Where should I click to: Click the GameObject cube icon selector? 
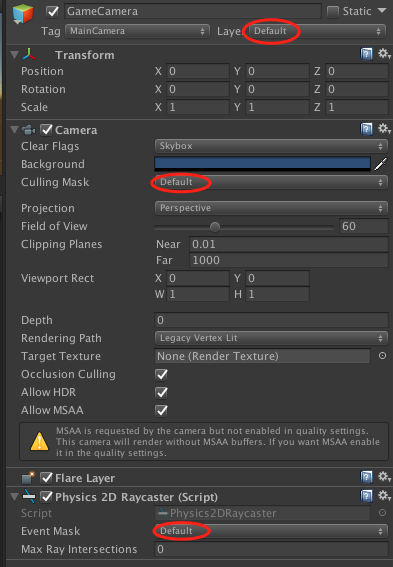coord(23,14)
